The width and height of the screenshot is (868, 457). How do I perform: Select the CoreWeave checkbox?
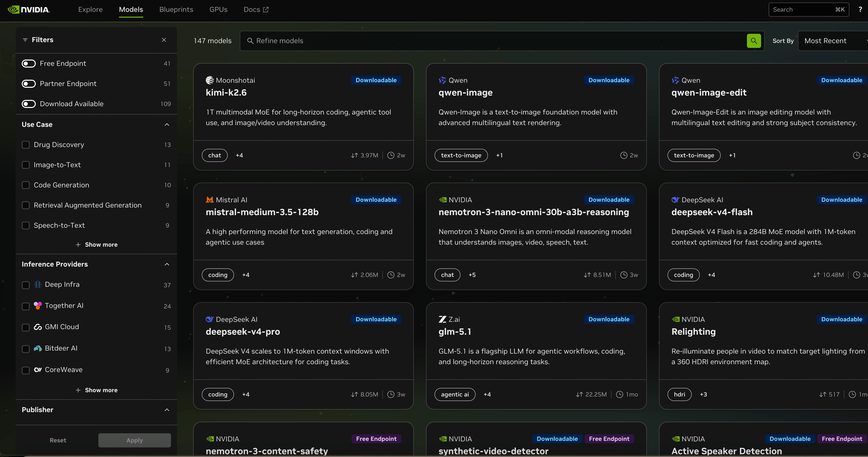[x=26, y=370]
